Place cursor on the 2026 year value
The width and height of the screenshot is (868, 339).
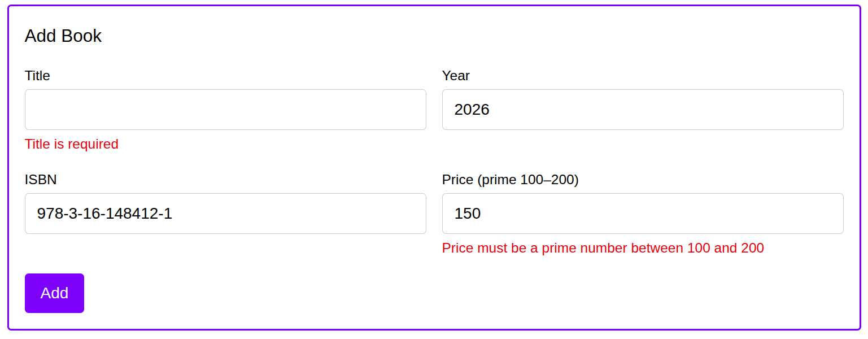472,110
